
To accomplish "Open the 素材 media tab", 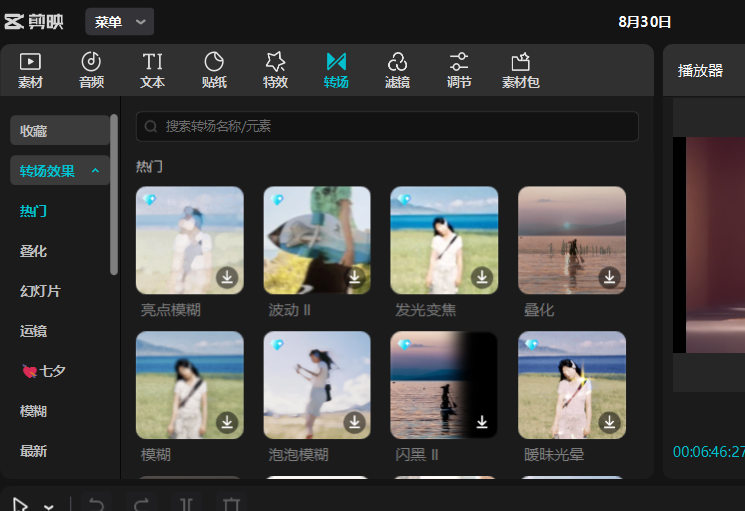I will pos(30,70).
